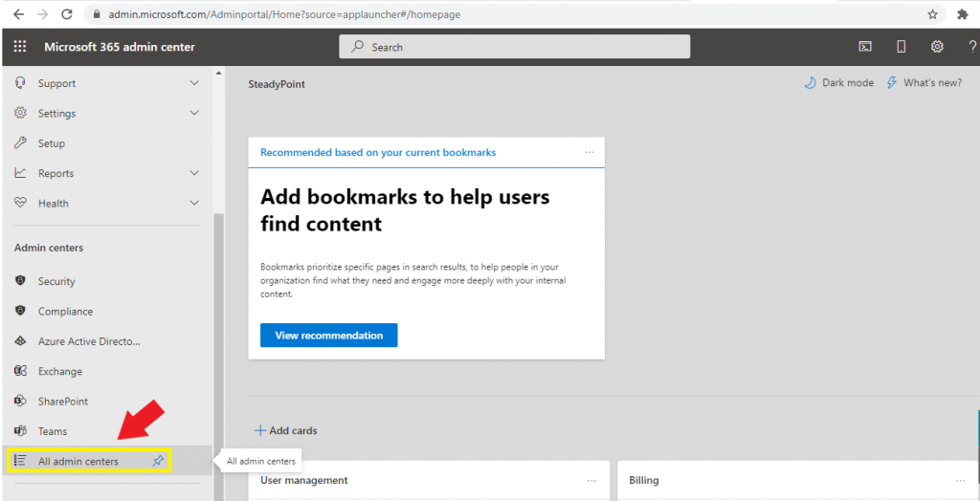Image resolution: width=980 pixels, height=501 pixels.
Task: Open the recommendation card ellipsis menu
Action: click(x=590, y=152)
